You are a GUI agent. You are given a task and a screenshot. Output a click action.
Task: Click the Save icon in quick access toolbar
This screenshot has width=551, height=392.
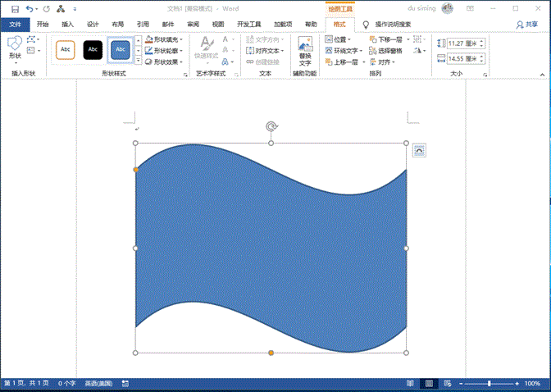(15, 8)
